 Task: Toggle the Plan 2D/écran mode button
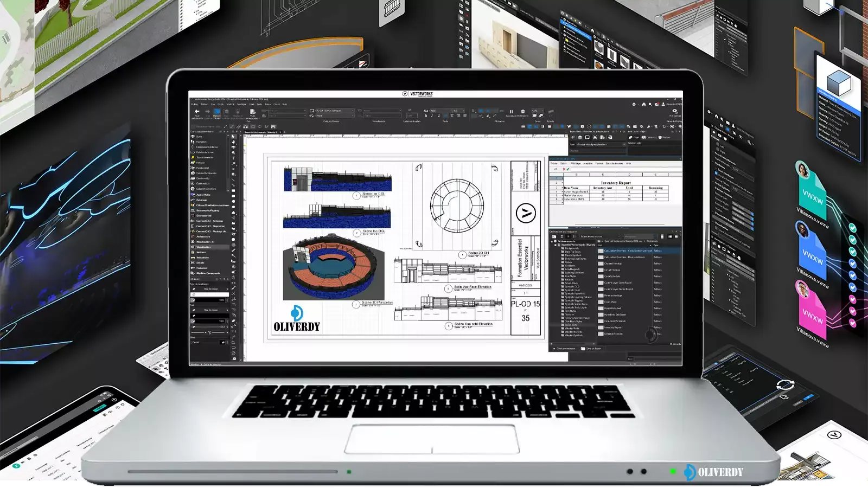coord(216,111)
